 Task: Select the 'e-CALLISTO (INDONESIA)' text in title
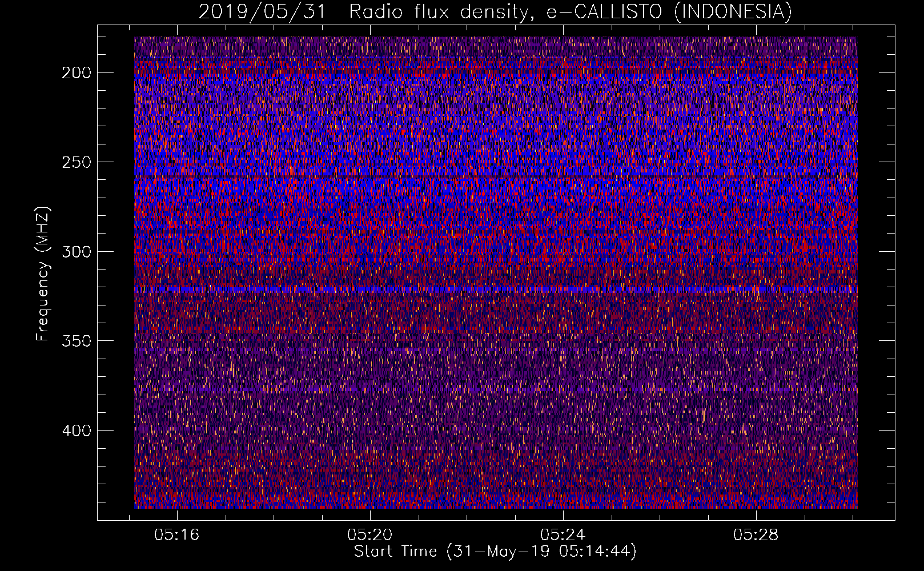[669, 11]
